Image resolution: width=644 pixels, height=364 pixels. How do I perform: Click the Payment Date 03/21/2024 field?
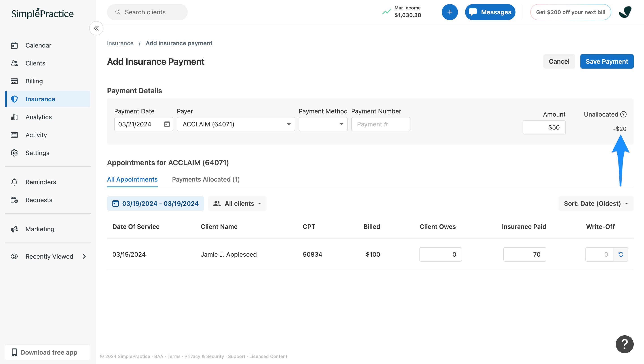click(x=144, y=124)
